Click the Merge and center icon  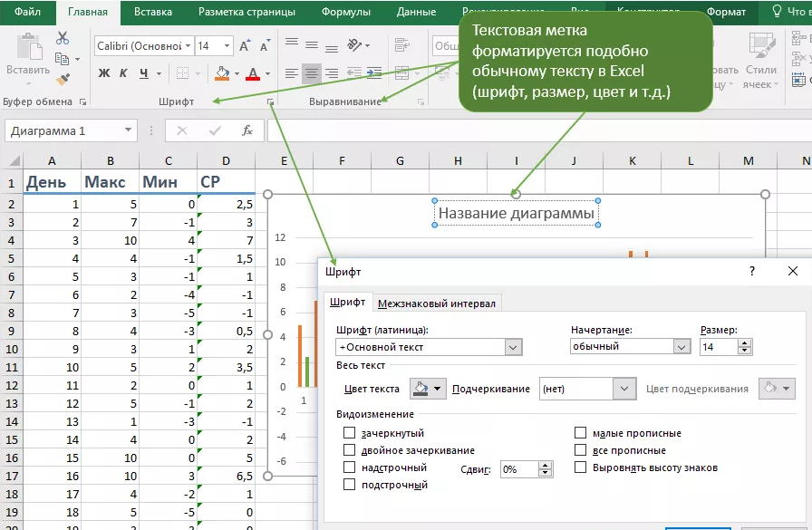[x=402, y=73]
